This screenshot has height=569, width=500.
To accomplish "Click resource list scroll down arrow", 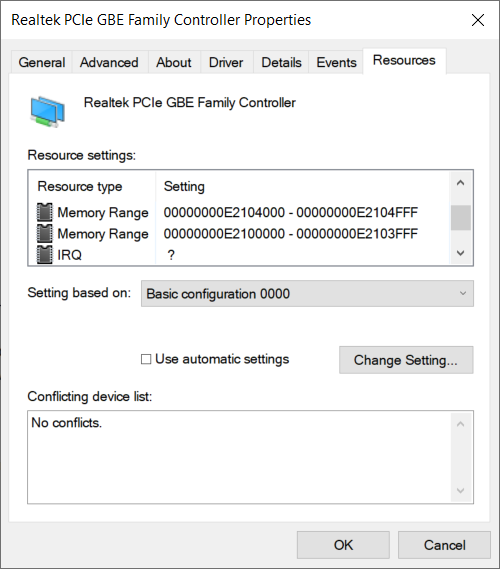I will [x=460, y=253].
